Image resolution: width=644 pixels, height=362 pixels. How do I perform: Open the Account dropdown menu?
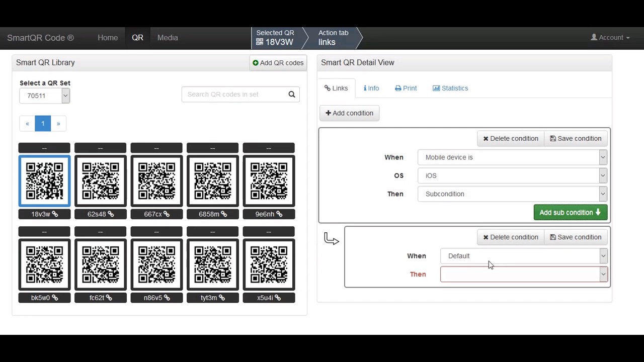click(610, 38)
